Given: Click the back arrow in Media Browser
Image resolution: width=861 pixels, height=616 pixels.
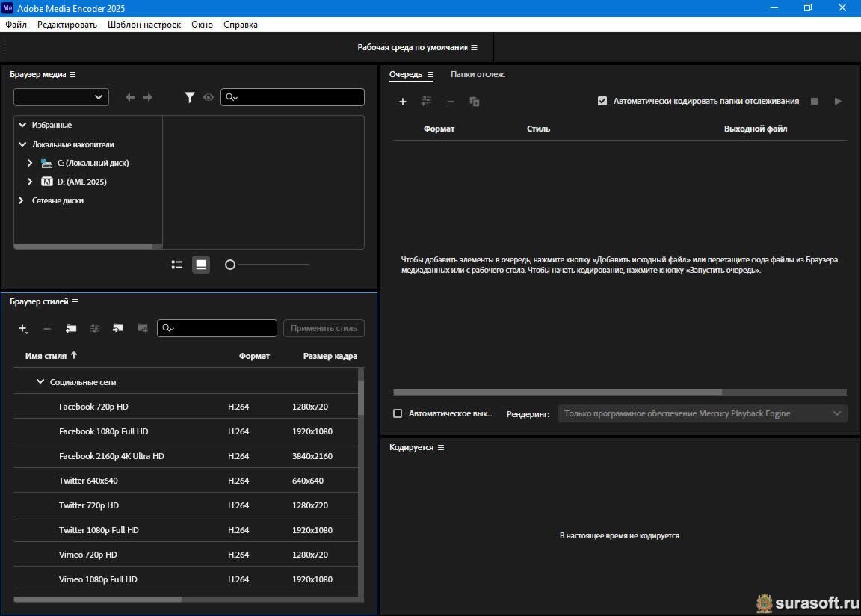Looking at the screenshot, I should click(x=130, y=97).
